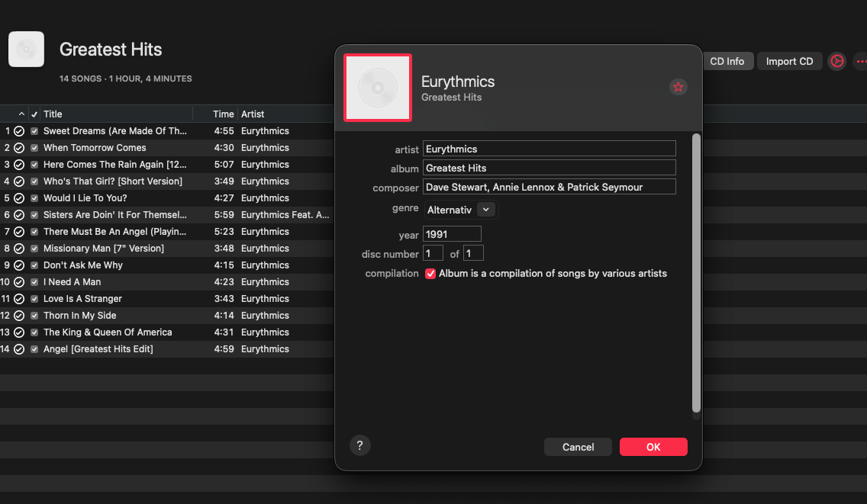Viewport: 867px width, 504px height.
Task: Open the genre dropdown arrow
Action: coord(486,210)
